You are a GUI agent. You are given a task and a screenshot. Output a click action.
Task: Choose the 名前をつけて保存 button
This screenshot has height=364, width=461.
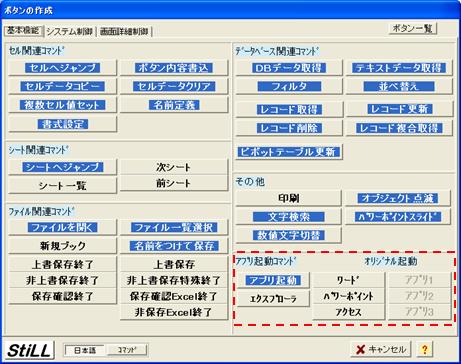174,246
